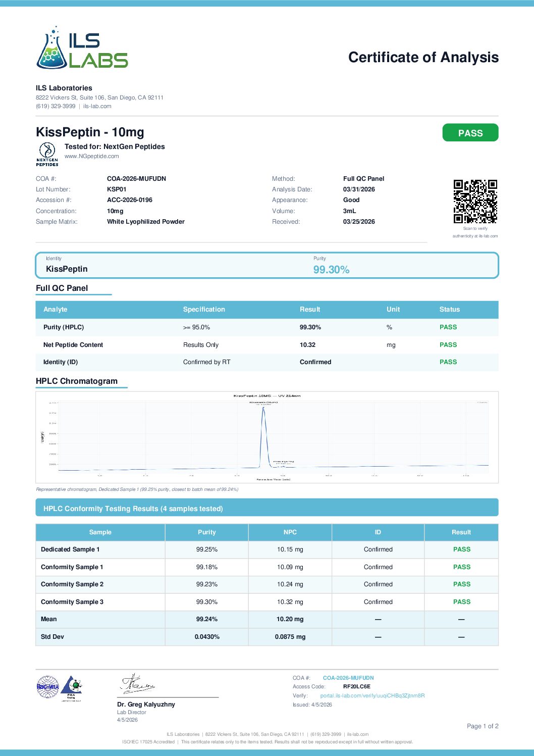Click the phone number (619) 329-3999 under address

coord(56,106)
